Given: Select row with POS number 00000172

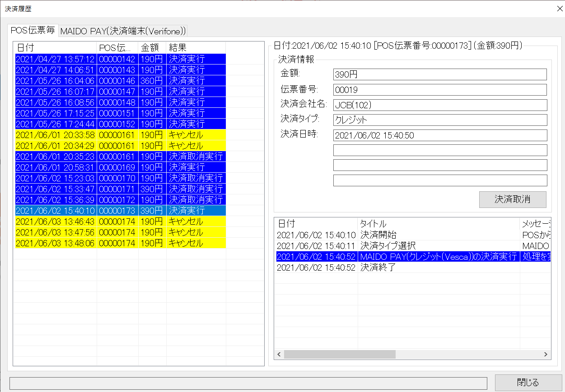Looking at the screenshot, I should click(x=121, y=200).
